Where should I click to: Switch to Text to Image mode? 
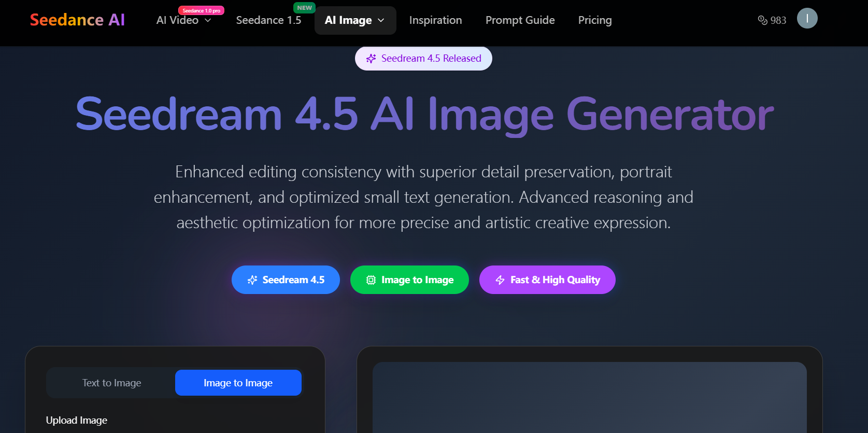pyautogui.click(x=111, y=383)
